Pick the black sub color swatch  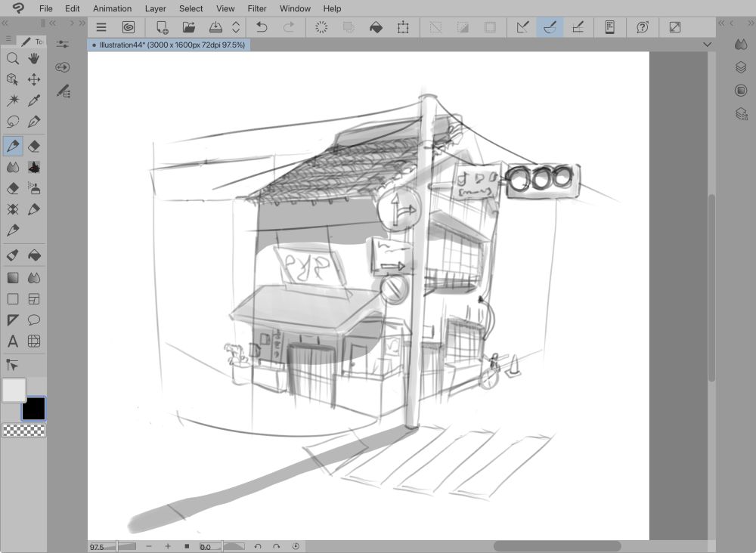click(34, 409)
